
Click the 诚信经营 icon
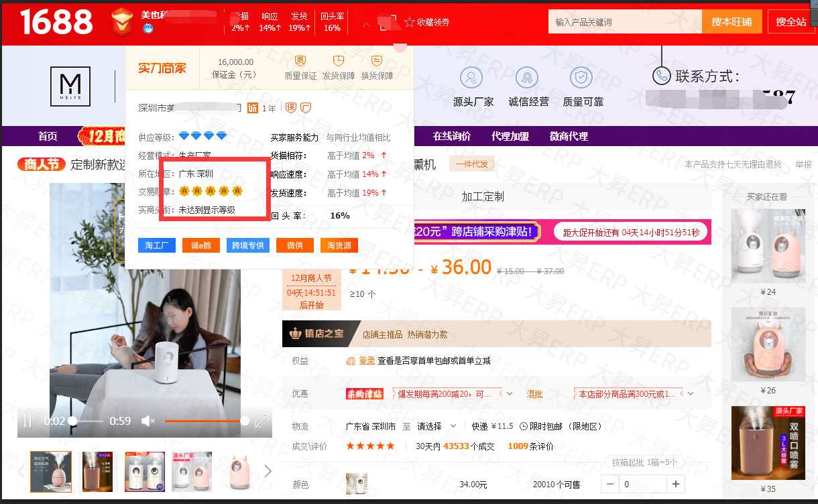(527, 78)
